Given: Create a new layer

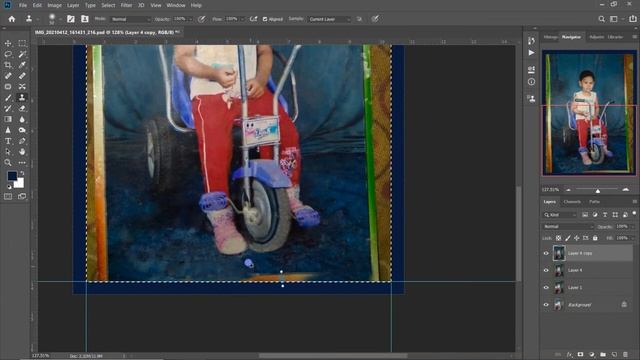Looking at the screenshot, I should pos(614,354).
